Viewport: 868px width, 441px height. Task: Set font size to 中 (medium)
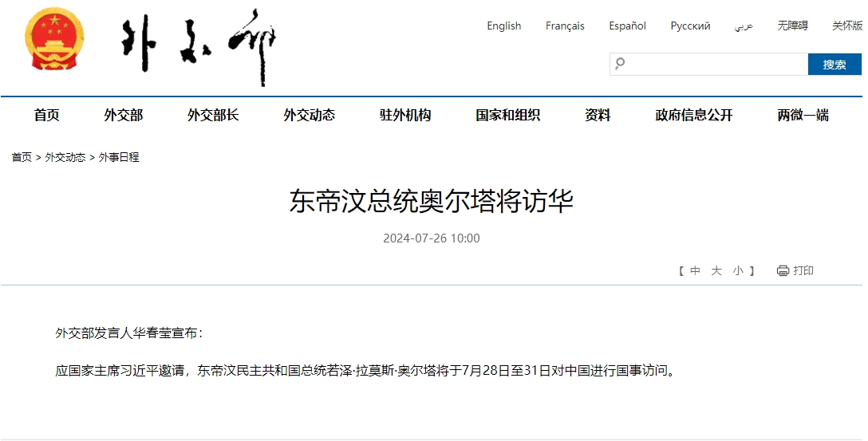click(x=695, y=270)
